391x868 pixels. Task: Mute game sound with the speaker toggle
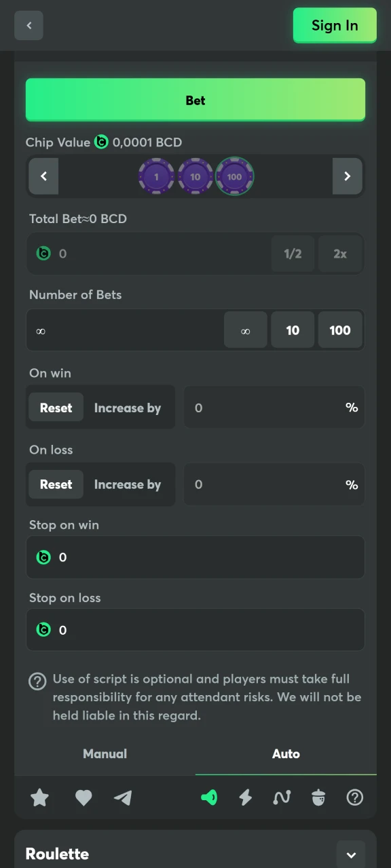[x=209, y=797]
